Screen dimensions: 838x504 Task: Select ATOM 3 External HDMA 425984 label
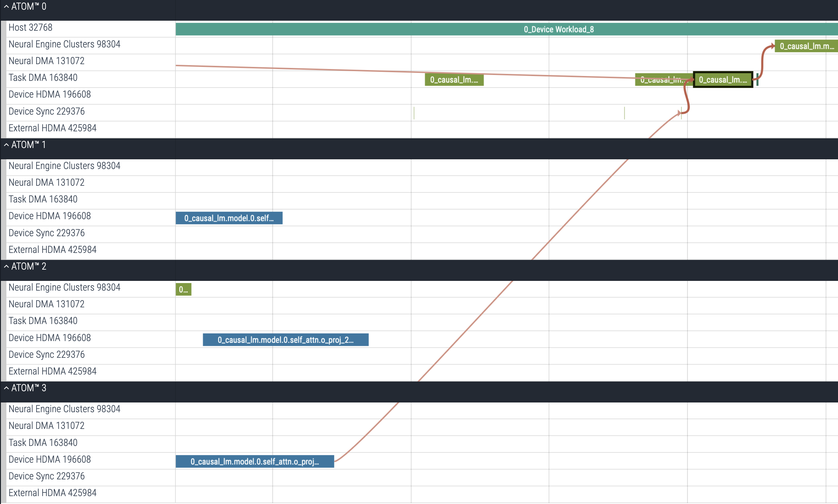tap(52, 493)
